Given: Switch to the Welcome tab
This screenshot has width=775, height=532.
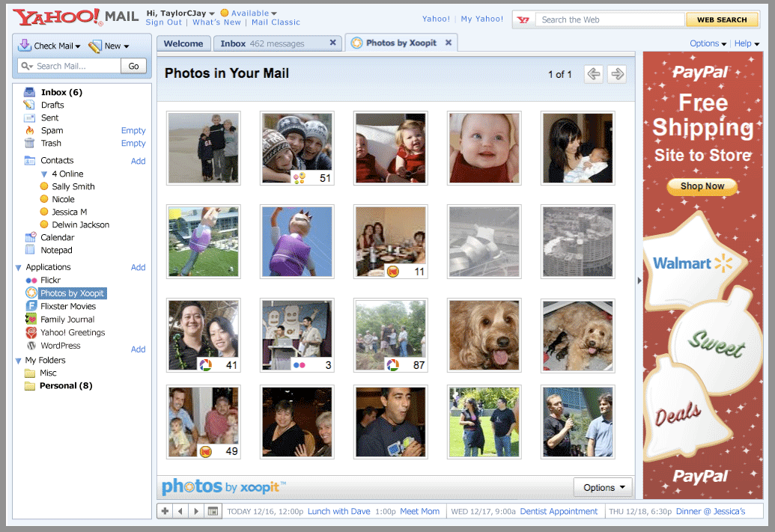Looking at the screenshot, I should 183,43.
